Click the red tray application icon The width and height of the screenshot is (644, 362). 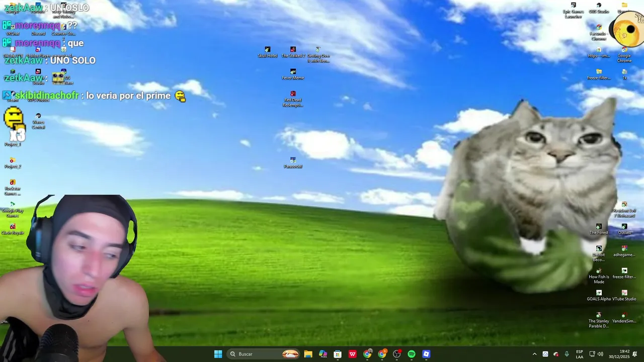[556, 354]
